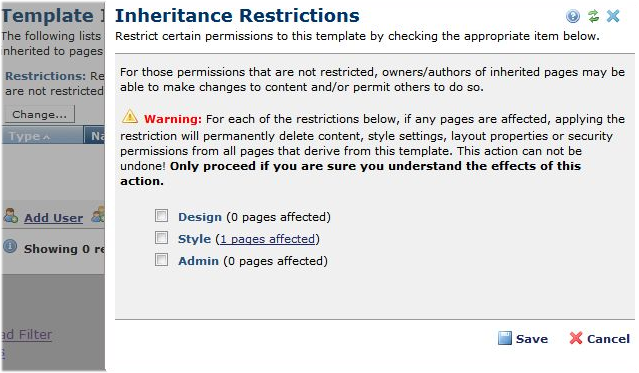Click the red X Cancel icon
639x373 pixels.
point(576,338)
